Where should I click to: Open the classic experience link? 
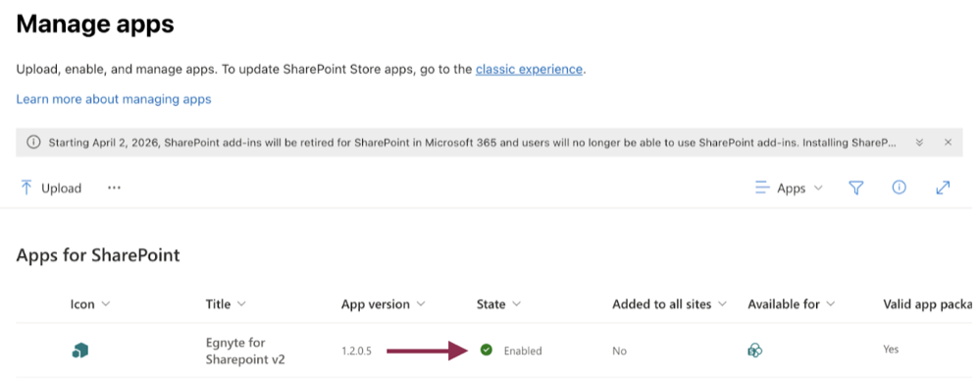click(x=529, y=70)
